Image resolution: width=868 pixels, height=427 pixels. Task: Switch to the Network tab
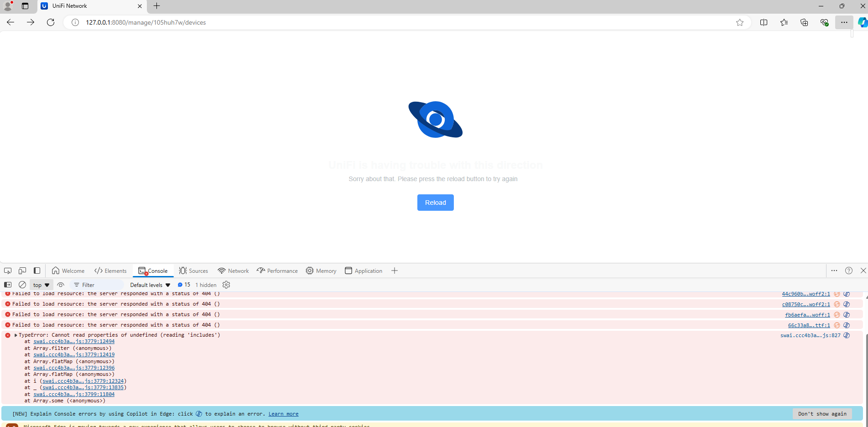click(x=234, y=271)
